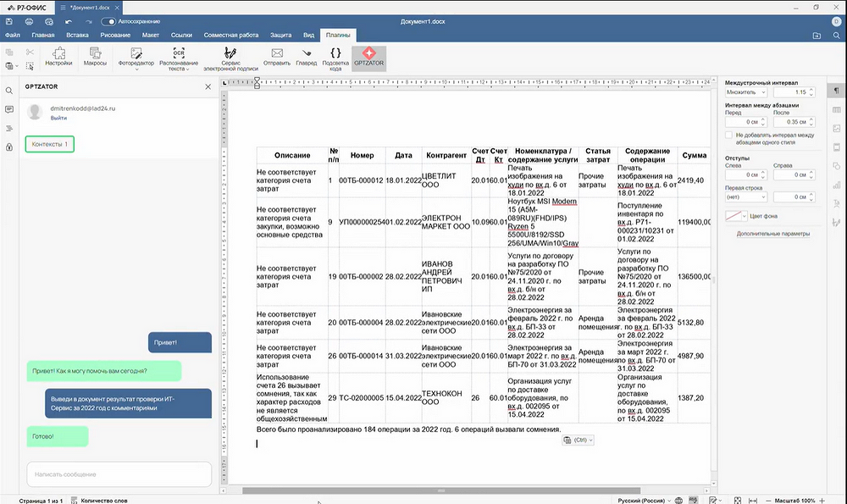Click the zoom out minus button

[768, 501]
